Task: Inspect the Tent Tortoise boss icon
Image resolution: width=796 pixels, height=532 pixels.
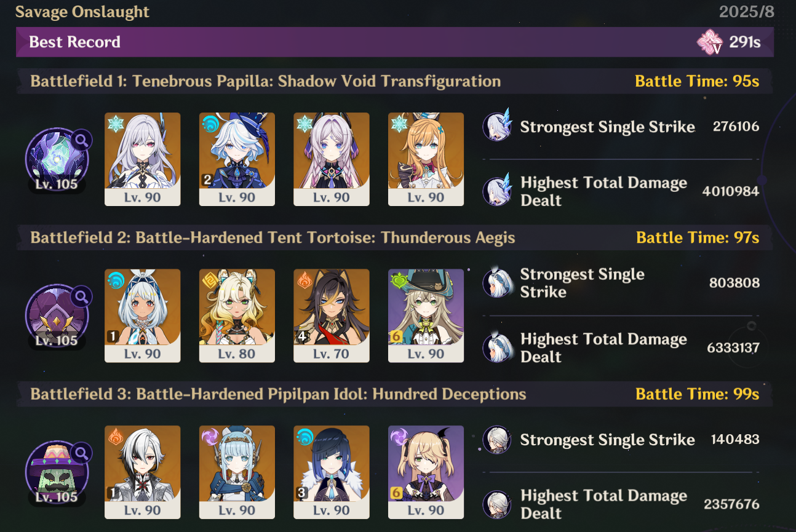Action: [57, 316]
